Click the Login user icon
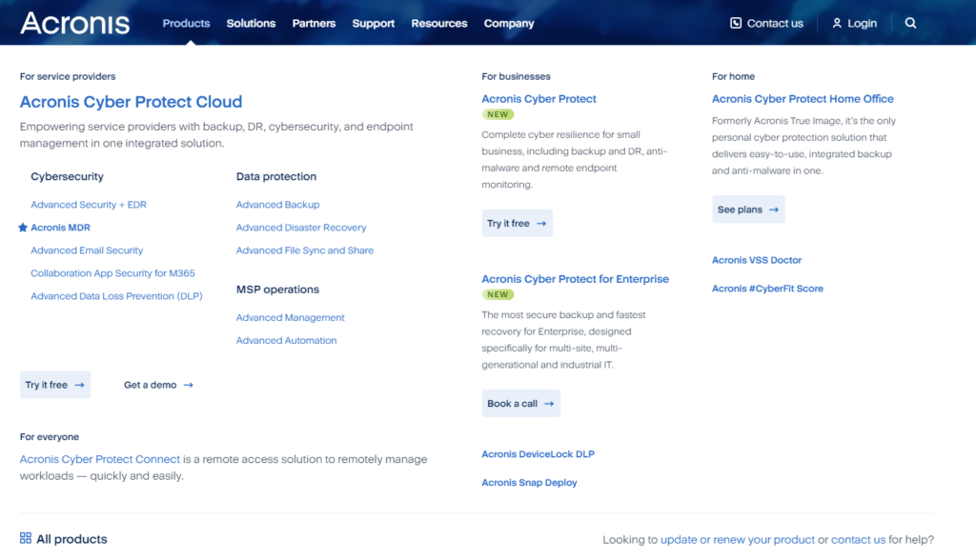Viewport: 976px width, 560px height. (837, 23)
